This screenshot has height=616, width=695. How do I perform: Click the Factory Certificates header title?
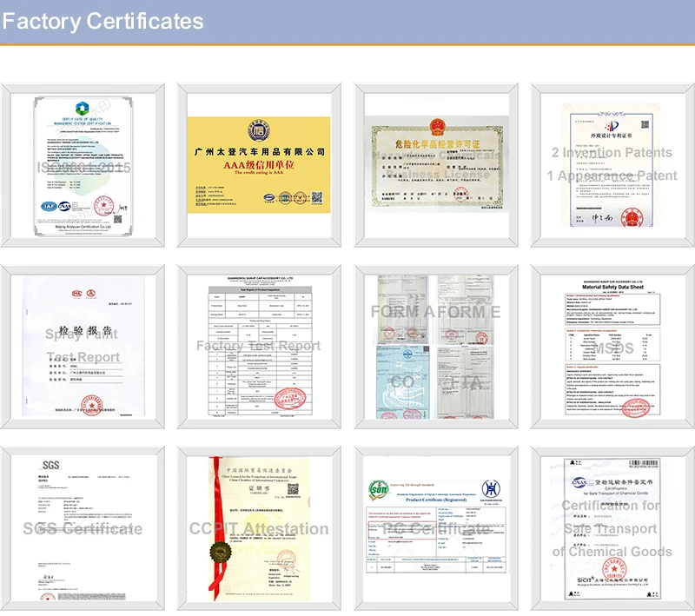pyautogui.click(x=103, y=22)
